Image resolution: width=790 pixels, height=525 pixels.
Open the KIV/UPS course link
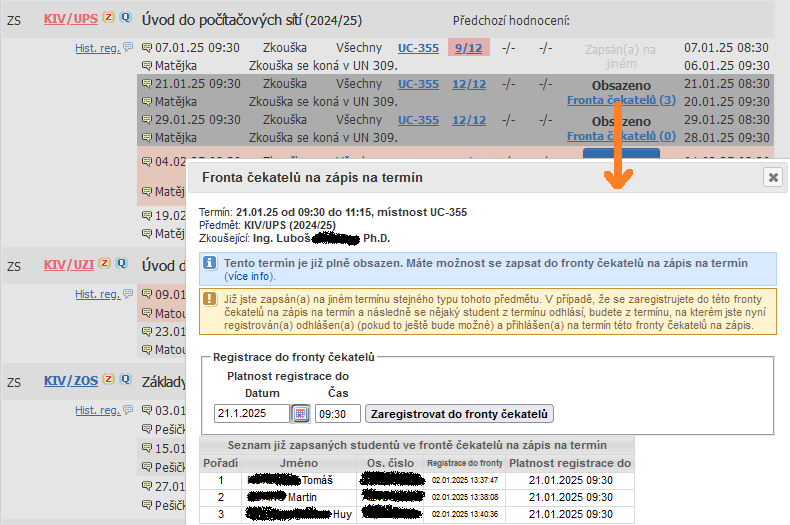(x=71, y=19)
